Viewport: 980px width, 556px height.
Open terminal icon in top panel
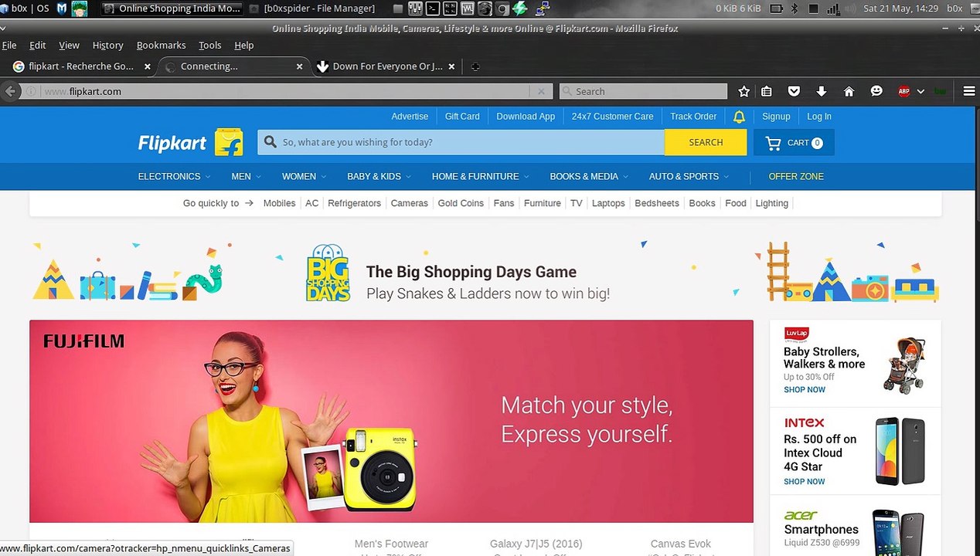[x=433, y=8]
